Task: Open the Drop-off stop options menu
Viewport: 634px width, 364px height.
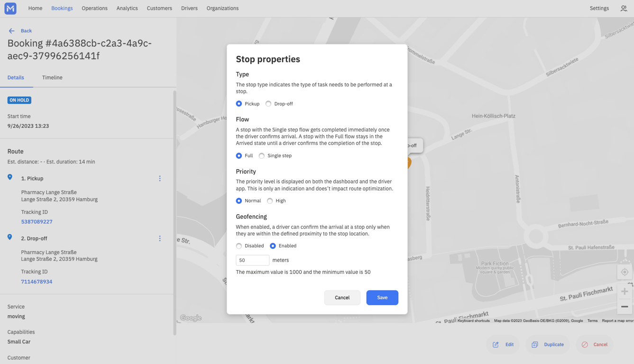Action: pyautogui.click(x=160, y=238)
